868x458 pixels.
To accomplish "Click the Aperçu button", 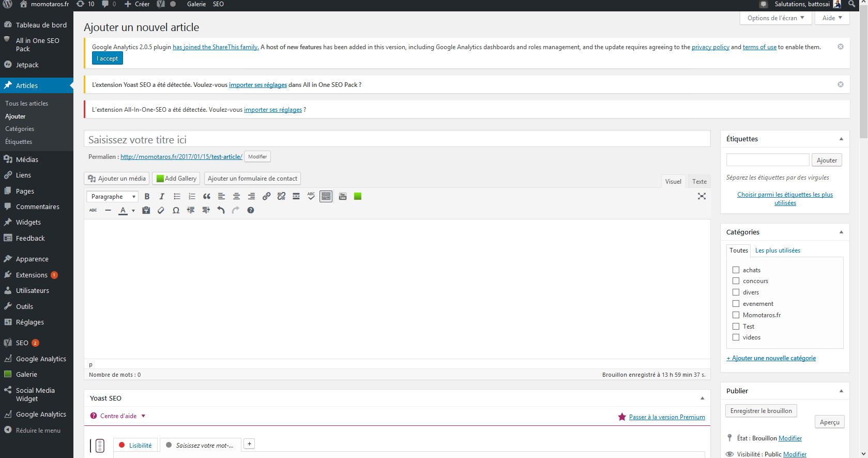I will coord(830,422).
